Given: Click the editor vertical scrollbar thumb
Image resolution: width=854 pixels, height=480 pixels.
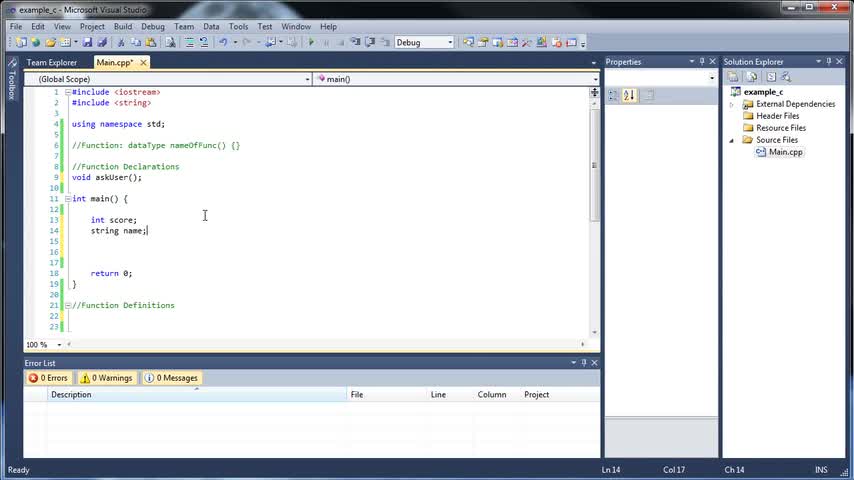Looking at the screenshot, I should click(x=594, y=165).
